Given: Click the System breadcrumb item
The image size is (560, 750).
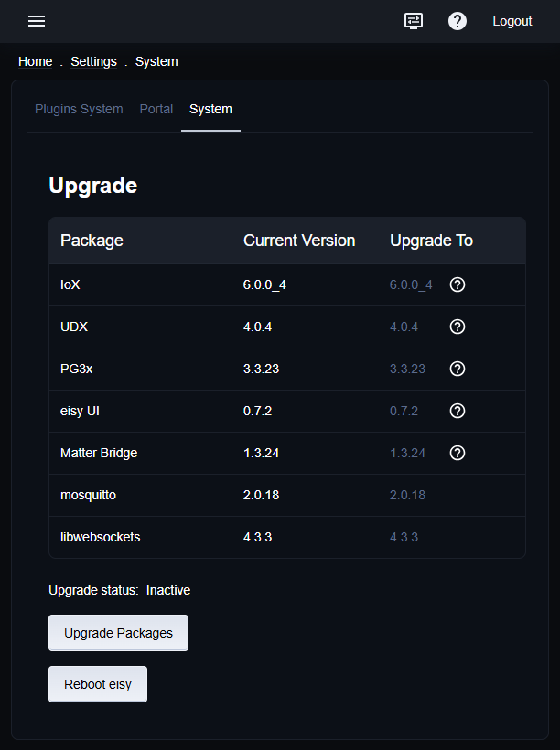Looking at the screenshot, I should 156,61.
